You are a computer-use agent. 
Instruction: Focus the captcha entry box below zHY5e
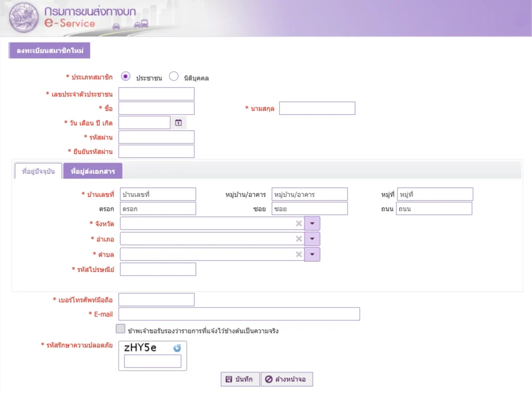coord(153,361)
